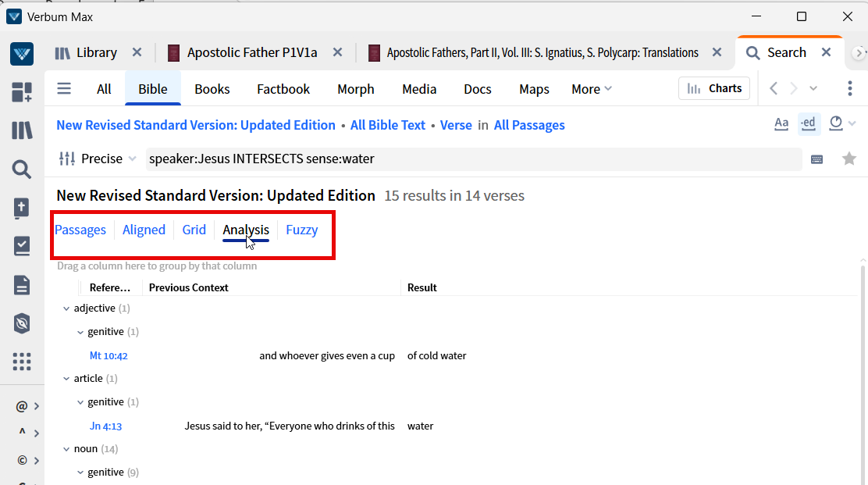868x485 pixels.
Task: Open the Bible bookmark icon in sidebar
Action: pos(22,208)
